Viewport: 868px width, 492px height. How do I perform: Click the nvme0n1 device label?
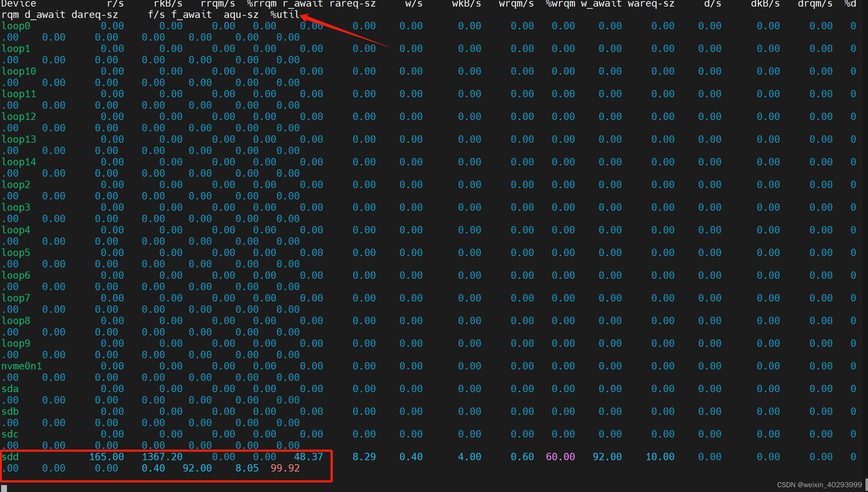(22, 366)
